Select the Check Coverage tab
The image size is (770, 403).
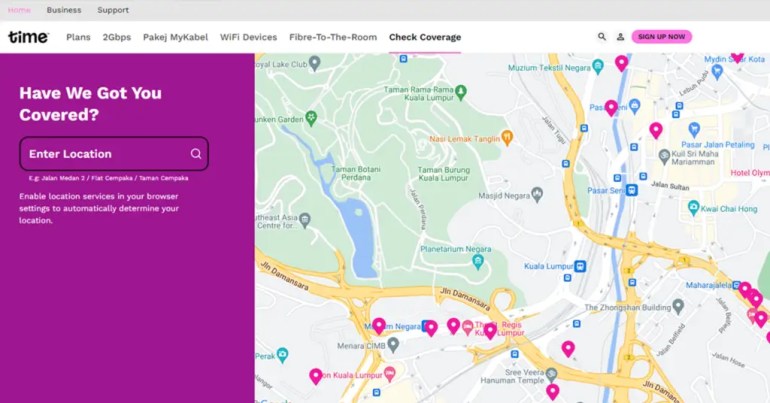click(x=425, y=37)
